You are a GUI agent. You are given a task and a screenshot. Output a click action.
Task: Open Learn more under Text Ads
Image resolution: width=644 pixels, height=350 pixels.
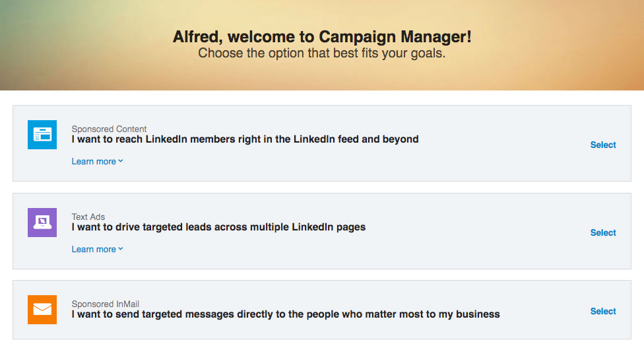click(94, 250)
